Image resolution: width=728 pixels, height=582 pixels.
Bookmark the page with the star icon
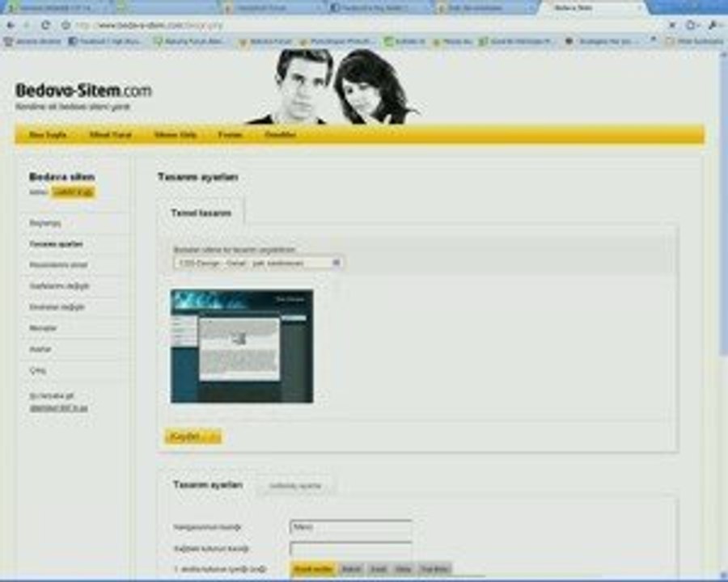coord(66,25)
